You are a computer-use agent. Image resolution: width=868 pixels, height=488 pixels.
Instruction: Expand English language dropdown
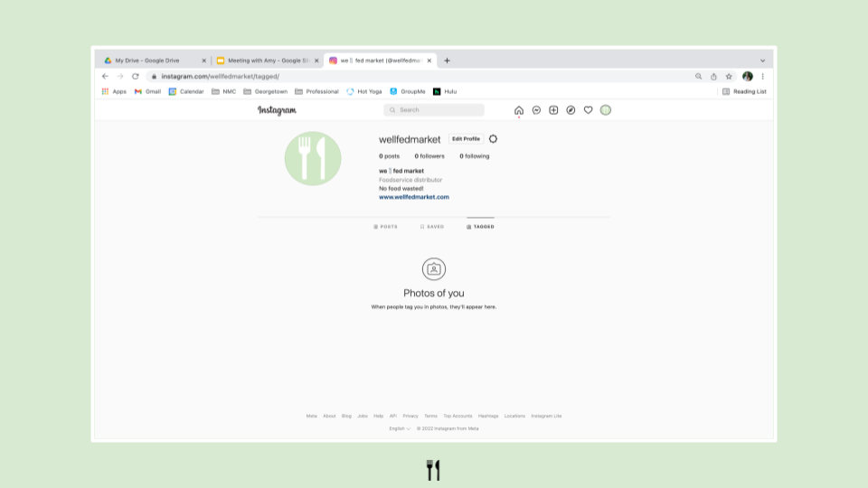point(400,428)
